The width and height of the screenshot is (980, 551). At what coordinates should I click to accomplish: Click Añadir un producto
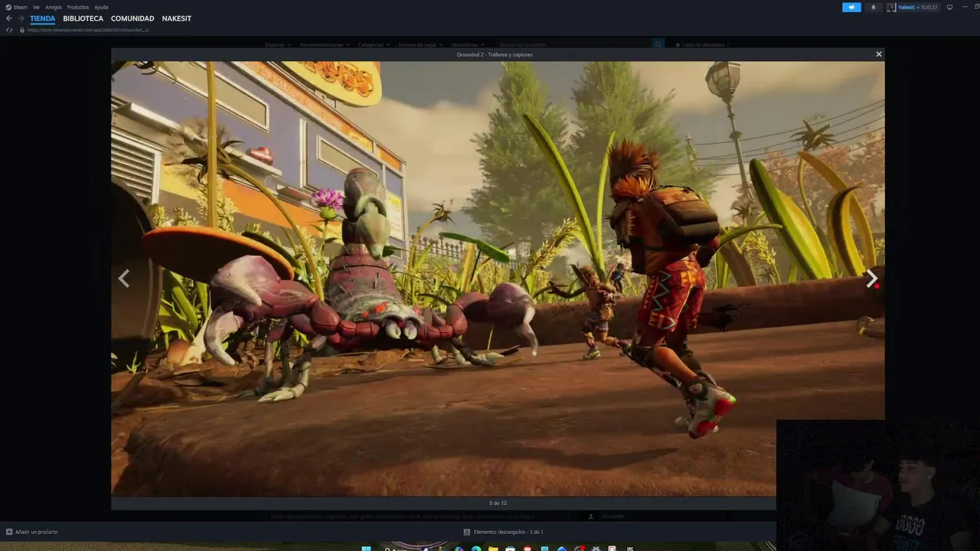tap(36, 532)
